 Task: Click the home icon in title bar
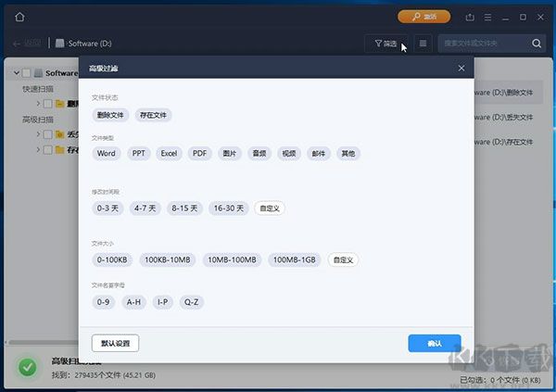pyautogui.click(x=20, y=17)
